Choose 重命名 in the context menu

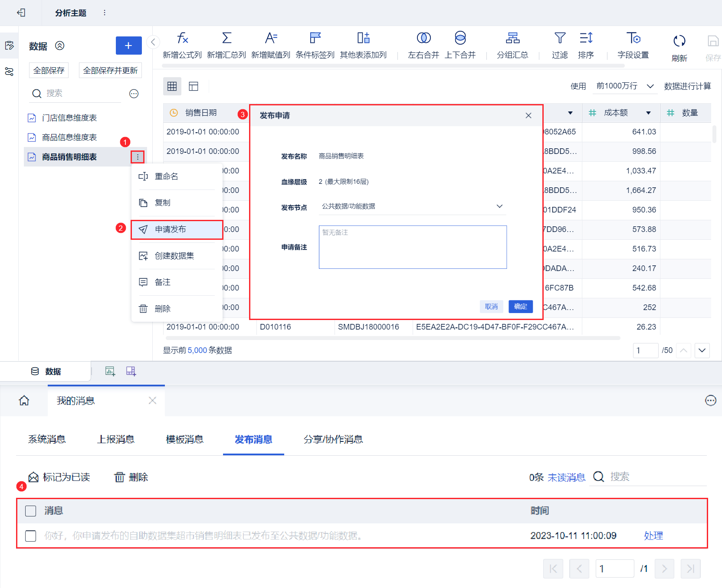pyautogui.click(x=177, y=176)
